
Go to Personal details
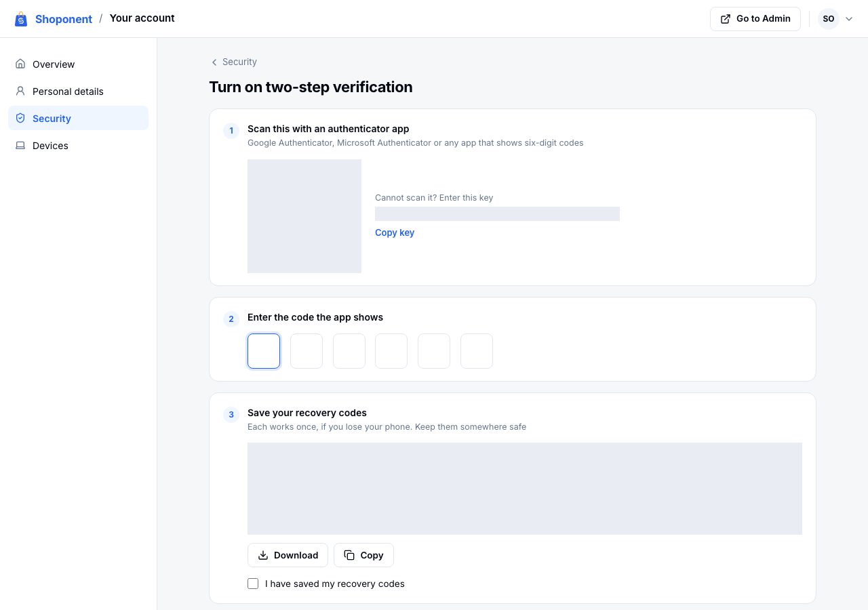pos(78,91)
